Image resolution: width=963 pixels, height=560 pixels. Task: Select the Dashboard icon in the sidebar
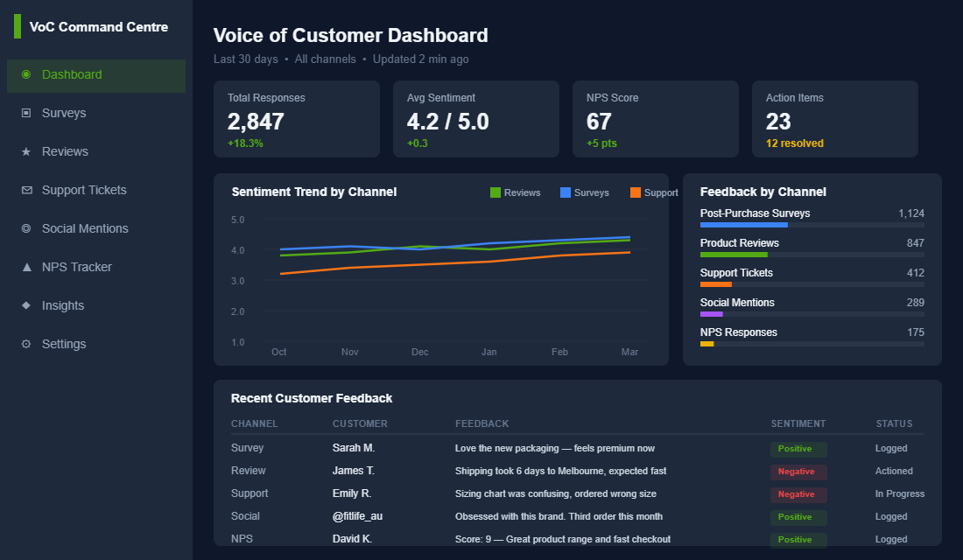point(25,75)
